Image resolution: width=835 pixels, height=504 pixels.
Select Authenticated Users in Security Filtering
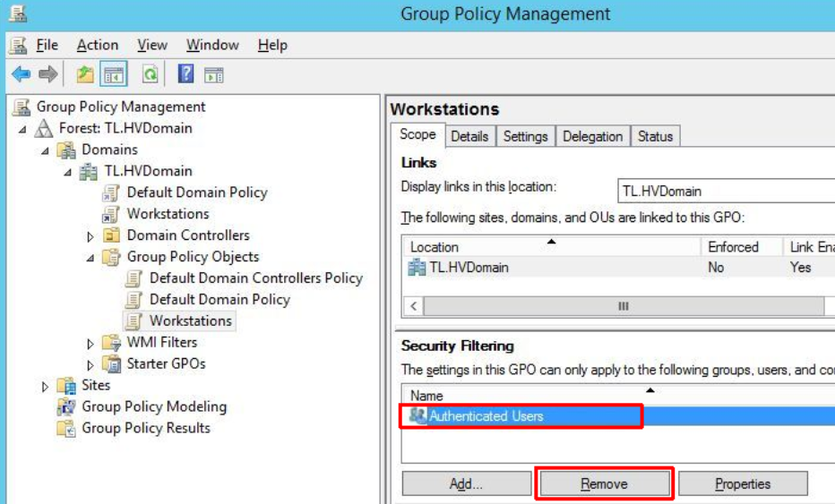pyautogui.click(x=486, y=416)
